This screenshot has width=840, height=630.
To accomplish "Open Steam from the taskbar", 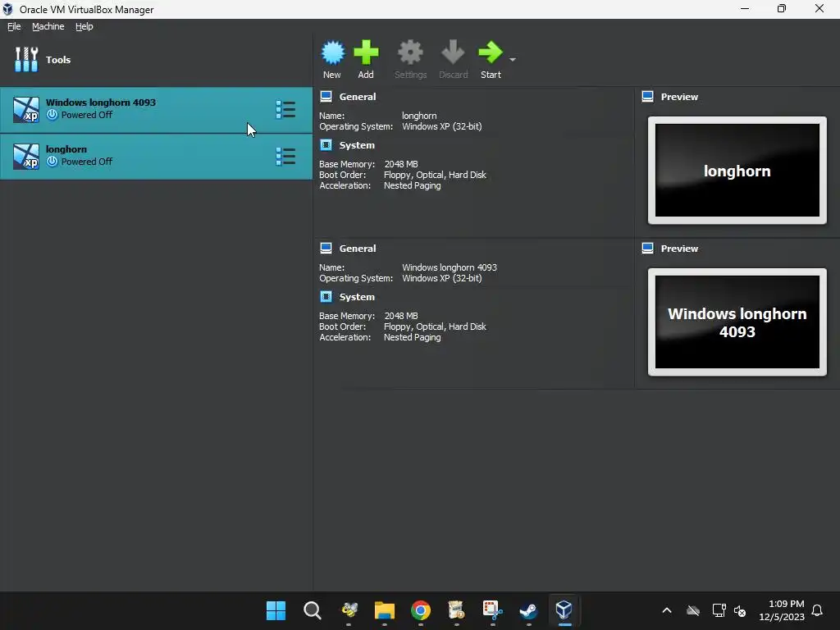I will click(529, 610).
